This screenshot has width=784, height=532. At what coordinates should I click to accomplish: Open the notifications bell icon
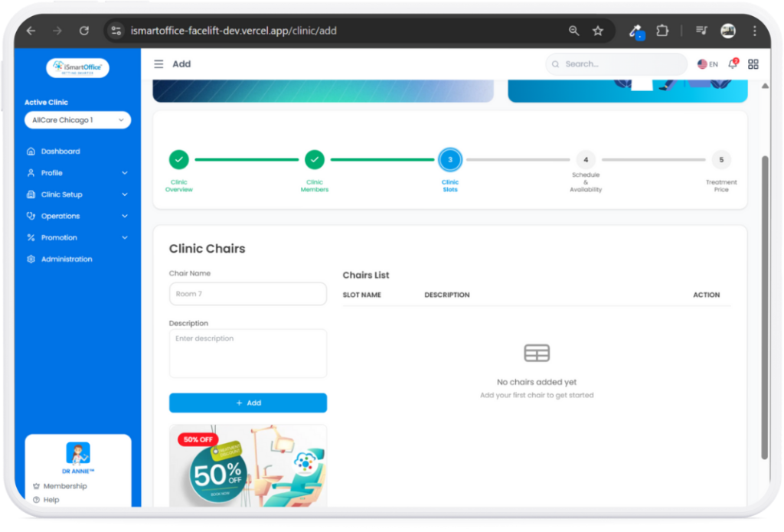[x=733, y=64]
